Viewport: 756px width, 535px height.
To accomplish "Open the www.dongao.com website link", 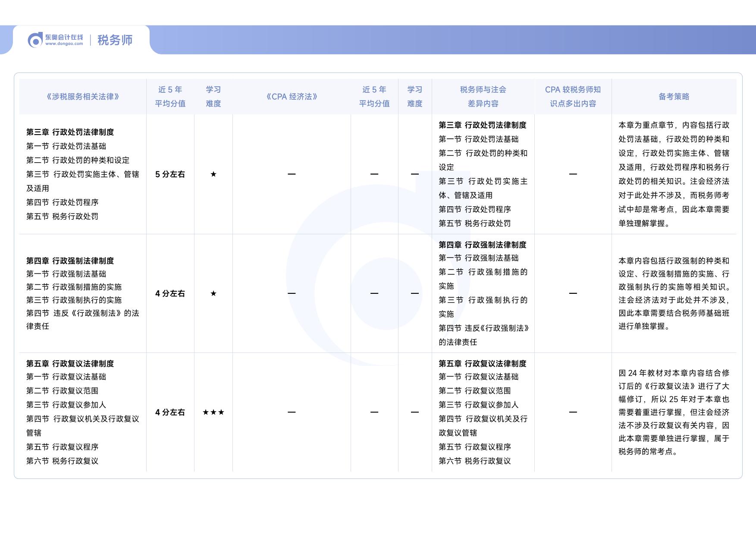I will (64, 44).
